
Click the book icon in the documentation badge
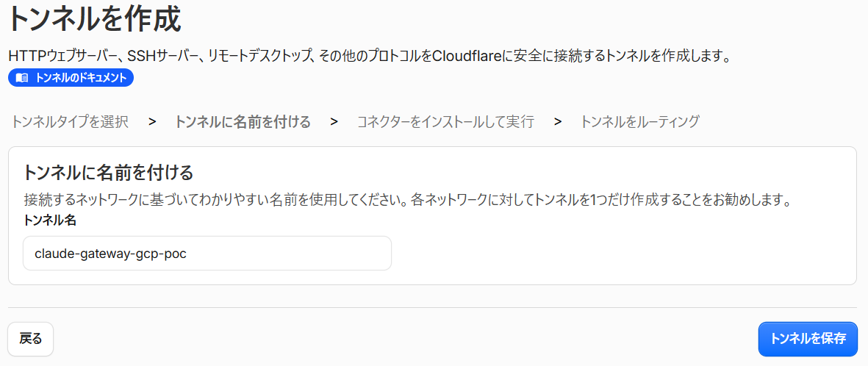point(21,78)
